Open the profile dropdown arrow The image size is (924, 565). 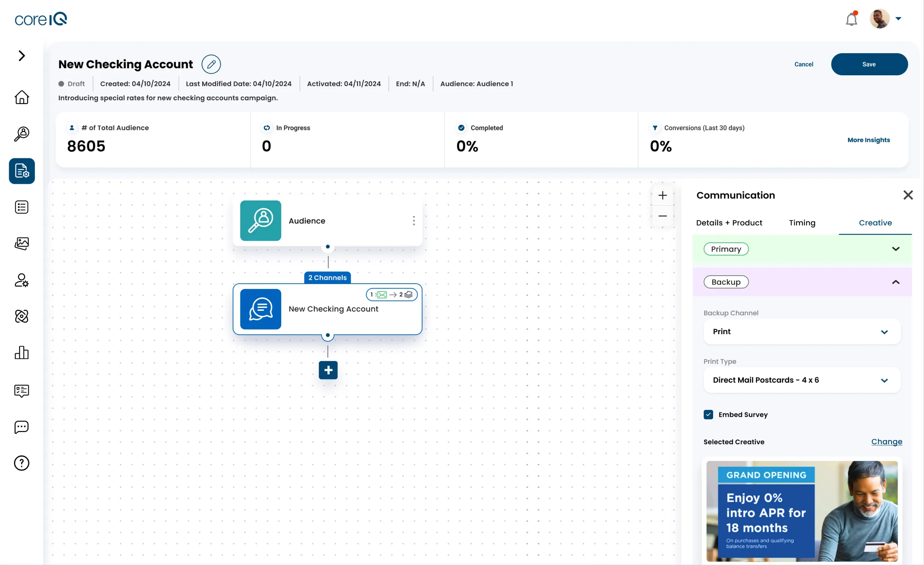coord(898,19)
